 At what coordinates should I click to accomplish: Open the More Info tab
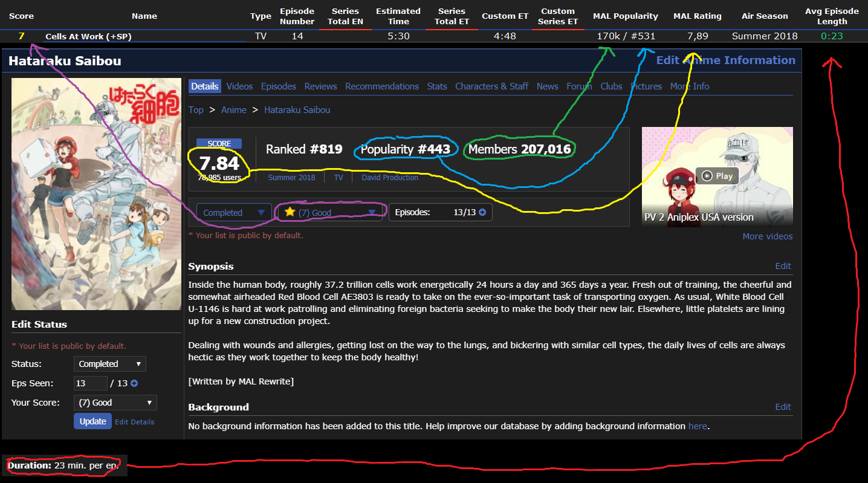(x=690, y=86)
